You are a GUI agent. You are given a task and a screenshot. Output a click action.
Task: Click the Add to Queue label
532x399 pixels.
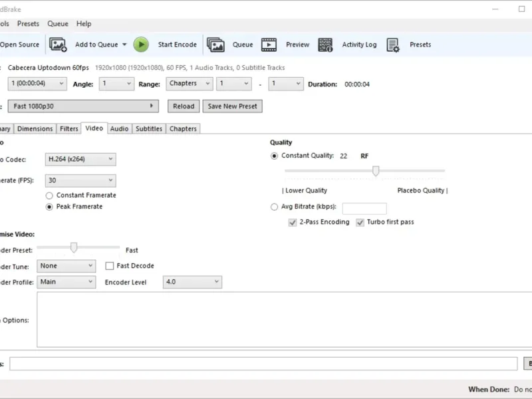coord(96,45)
